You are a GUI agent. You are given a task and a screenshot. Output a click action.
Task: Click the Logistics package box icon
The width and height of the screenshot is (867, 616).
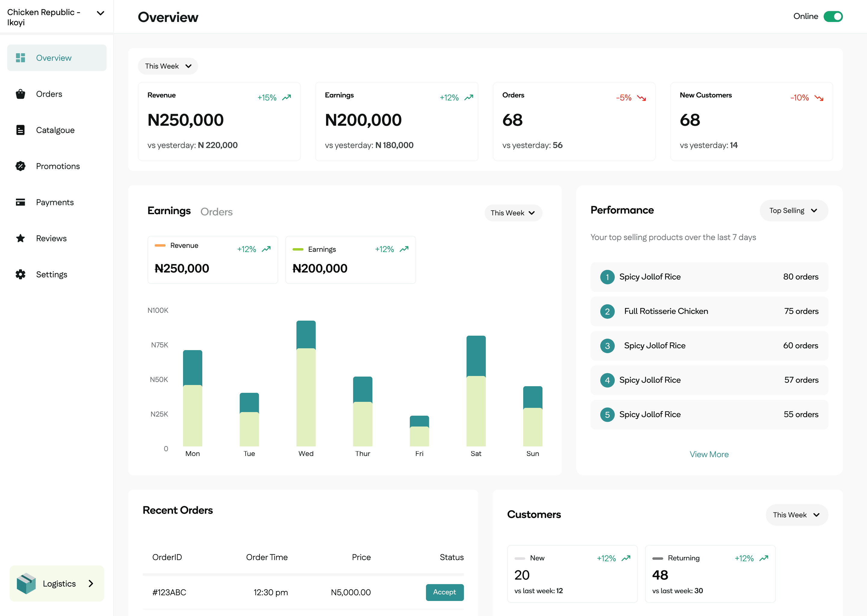coord(26,584)
